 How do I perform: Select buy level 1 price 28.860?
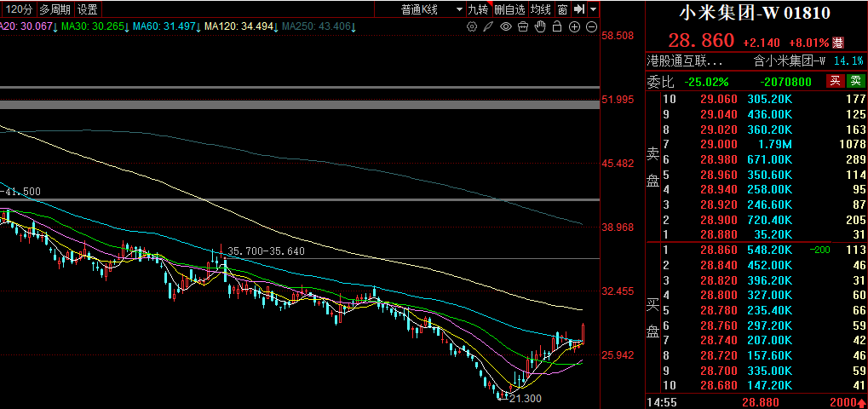coord(717,250)
